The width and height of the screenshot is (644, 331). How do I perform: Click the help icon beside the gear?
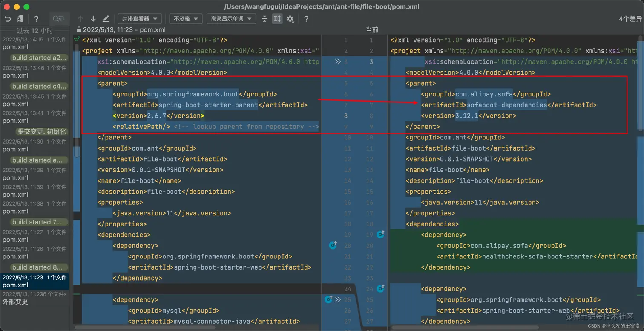306,19
